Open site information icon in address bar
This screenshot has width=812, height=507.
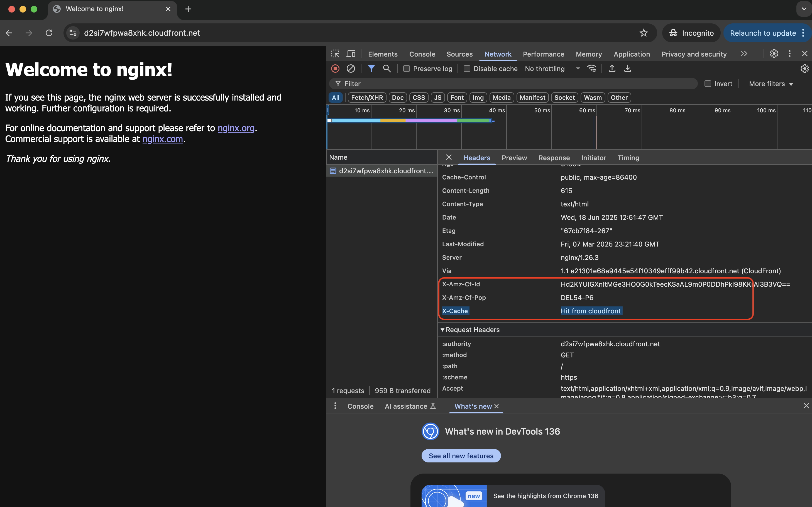click(x=73, y=33)
